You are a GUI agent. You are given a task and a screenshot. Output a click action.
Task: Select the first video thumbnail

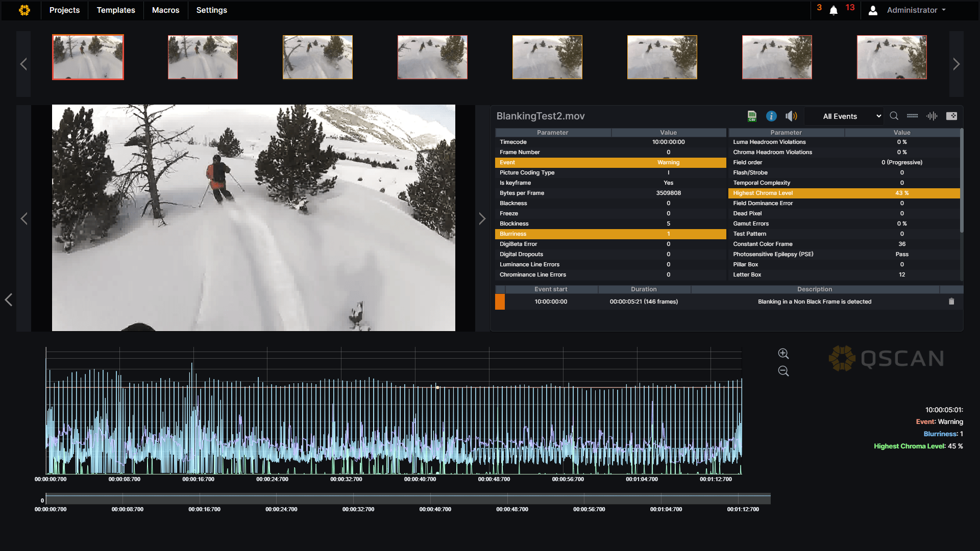(x=87, y=57)
